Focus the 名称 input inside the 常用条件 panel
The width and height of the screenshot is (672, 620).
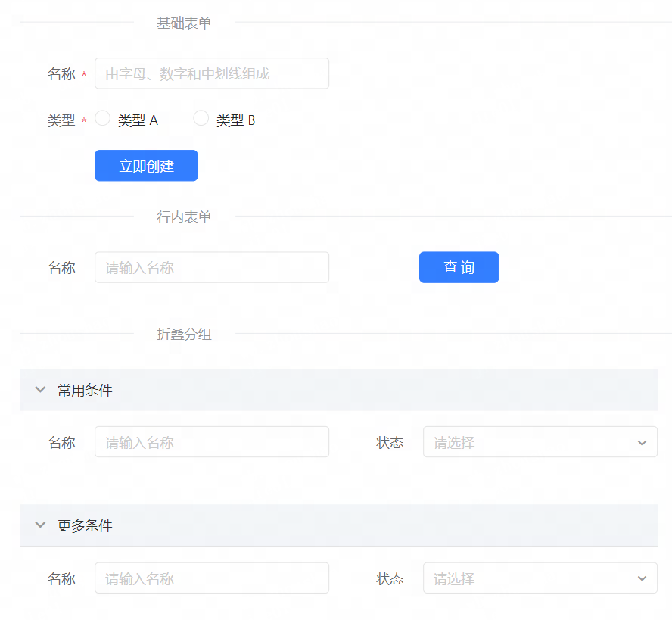[x=211, y=442]
